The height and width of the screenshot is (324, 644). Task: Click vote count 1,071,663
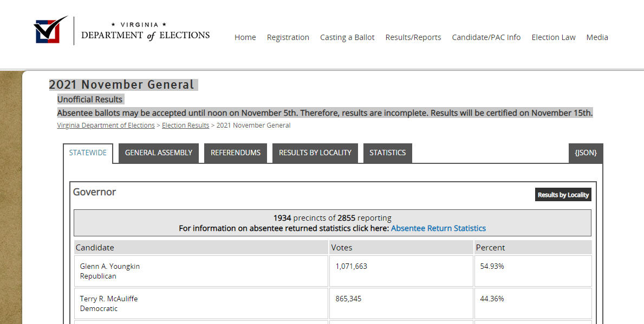click(351, 267)
